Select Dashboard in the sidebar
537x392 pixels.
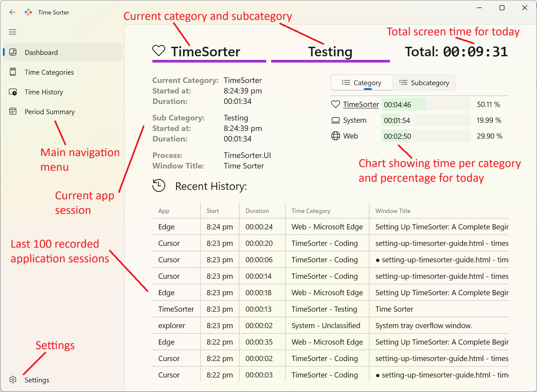coord(41,52)
